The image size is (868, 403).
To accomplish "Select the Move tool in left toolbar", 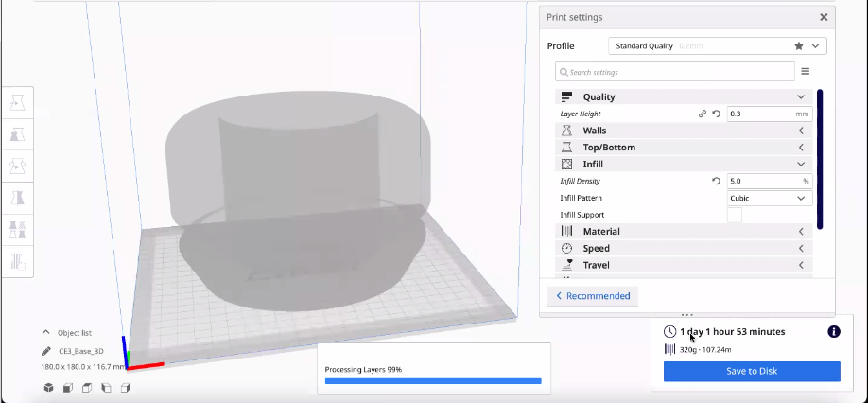I will [x=17, y=103].
